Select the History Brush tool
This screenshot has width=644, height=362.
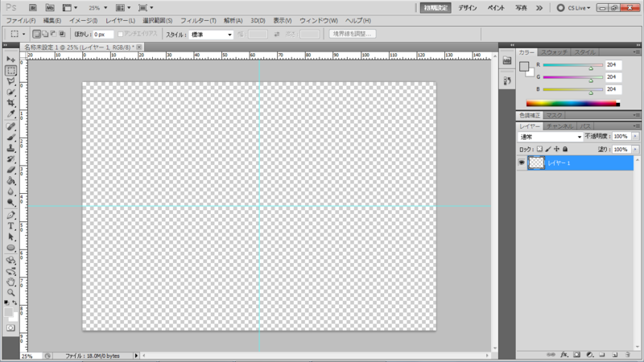point(10,158)
